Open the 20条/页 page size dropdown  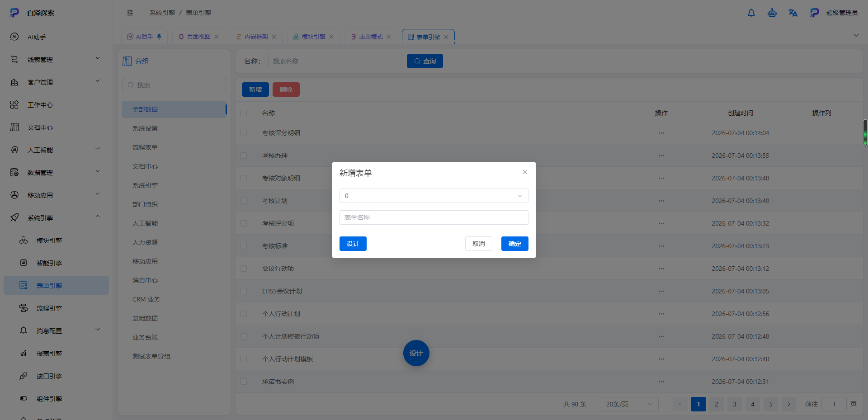point(629,404)
